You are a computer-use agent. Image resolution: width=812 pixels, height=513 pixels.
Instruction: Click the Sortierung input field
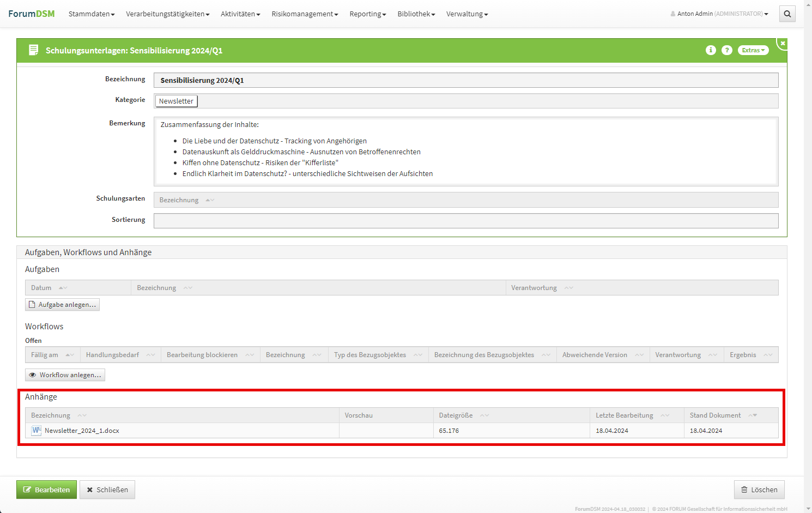[465, 221]
